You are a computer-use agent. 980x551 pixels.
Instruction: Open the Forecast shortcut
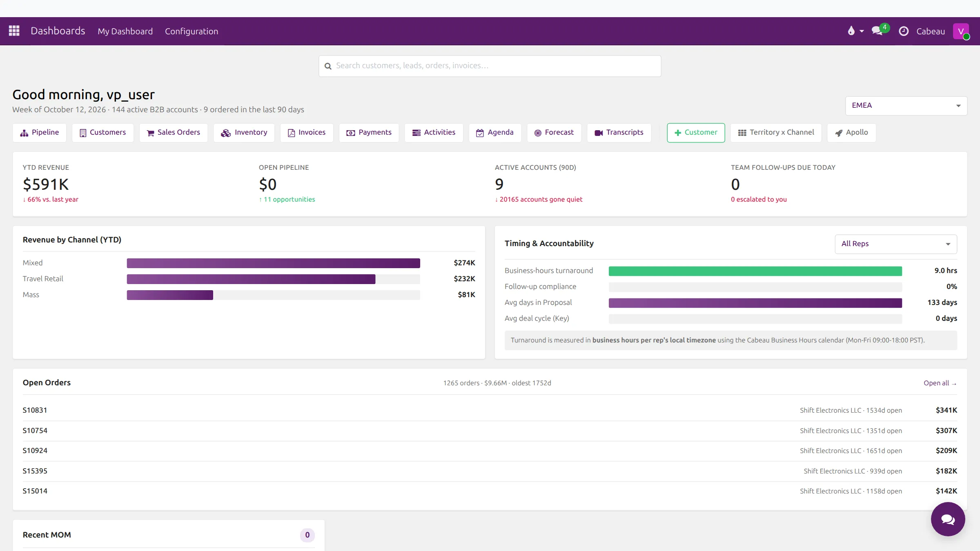pyautogui.click(x=554, y=133)
